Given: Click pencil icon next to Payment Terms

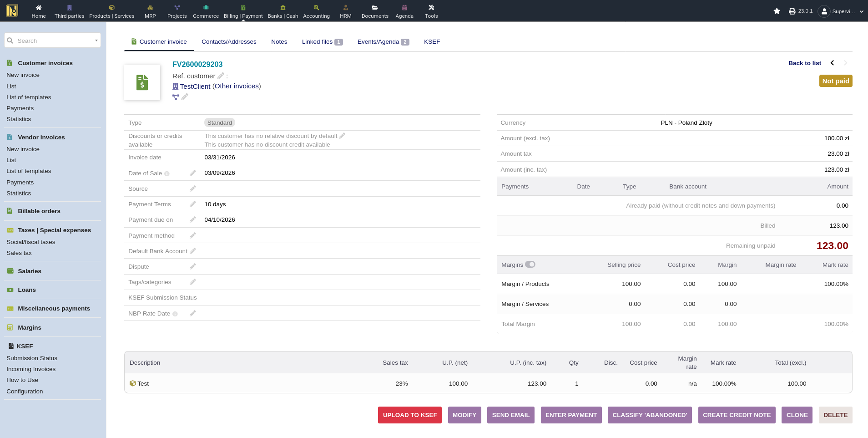Looking at the screenshot, I should (193, 204).
